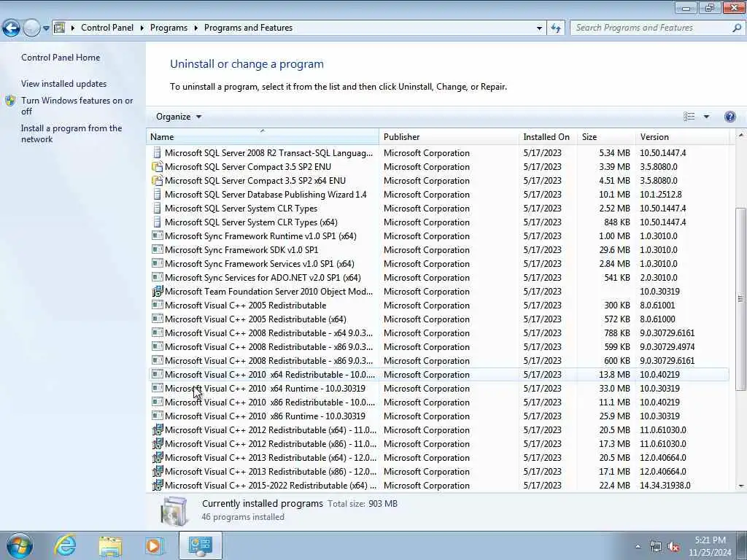Click the Control Panel icon in address bar
This screenshot has width=747, height=560.
pos(60,28)
